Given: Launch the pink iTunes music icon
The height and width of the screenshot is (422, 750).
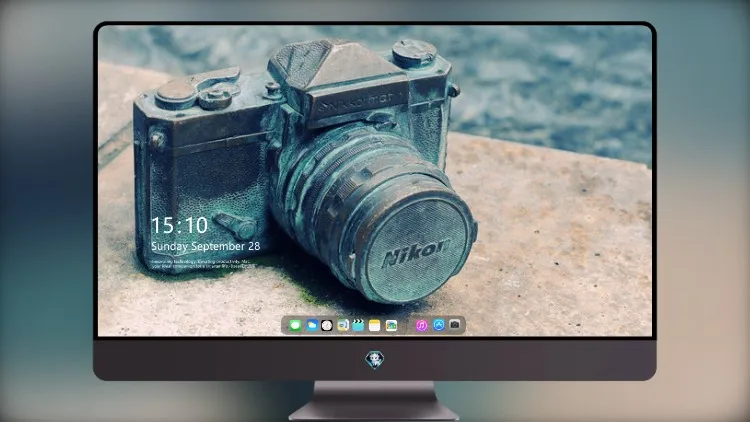Looking at the screenshot, I should click(x=421, y=325).
